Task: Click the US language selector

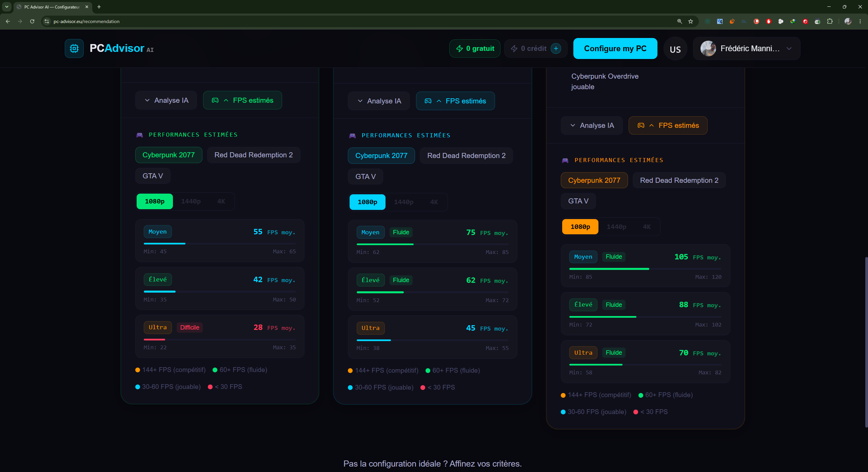Action: point(675,49)
